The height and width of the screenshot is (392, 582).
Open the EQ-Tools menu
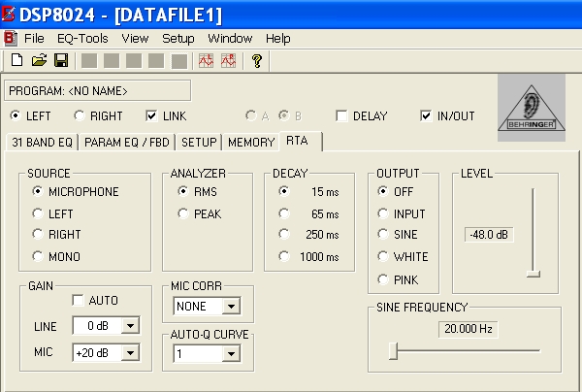pyautogui.click(x=82, y=38)
